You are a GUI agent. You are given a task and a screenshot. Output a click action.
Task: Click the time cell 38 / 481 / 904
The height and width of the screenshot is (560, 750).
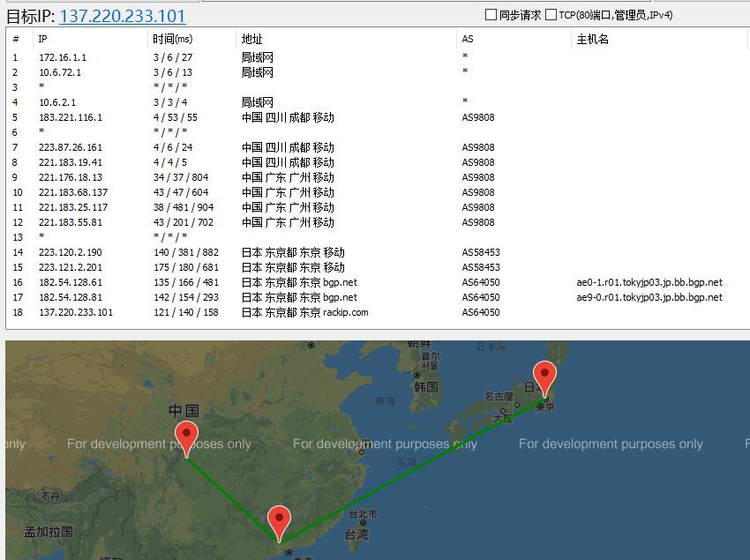[x=184, y=207]
